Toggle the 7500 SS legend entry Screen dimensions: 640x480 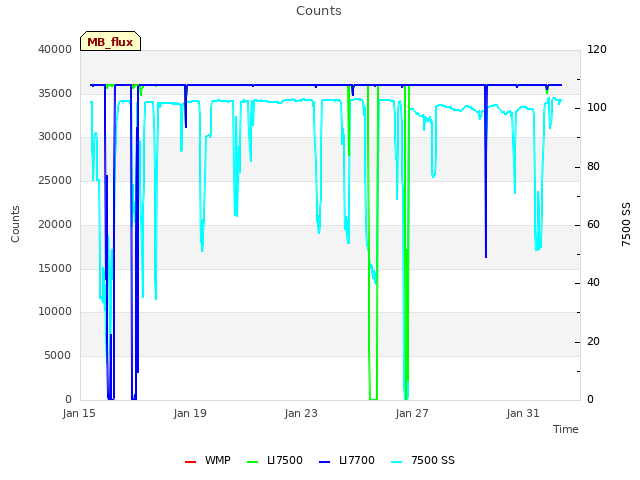tap(423, 460)
